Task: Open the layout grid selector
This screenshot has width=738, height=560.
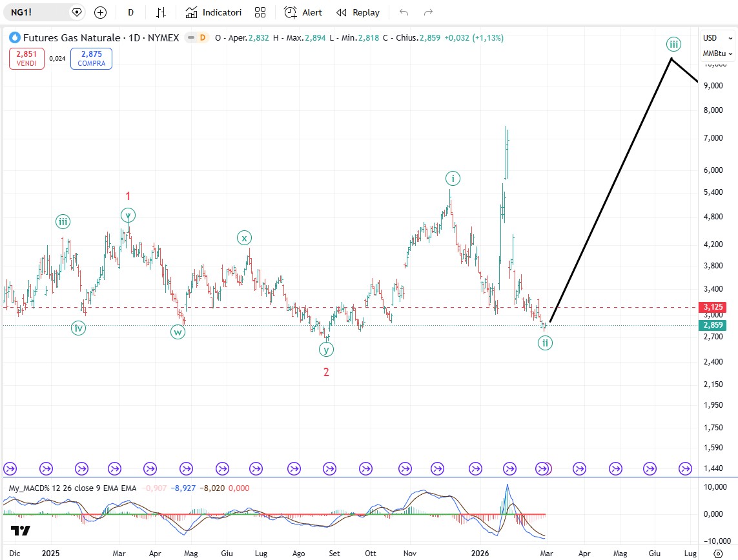Action: pos(260,12)
